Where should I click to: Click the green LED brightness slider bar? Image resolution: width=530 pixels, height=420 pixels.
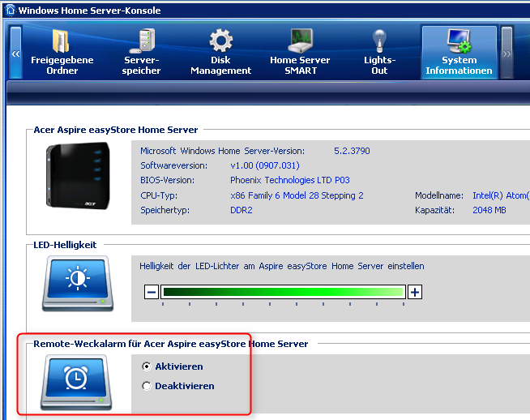click(x=283, y=292)
